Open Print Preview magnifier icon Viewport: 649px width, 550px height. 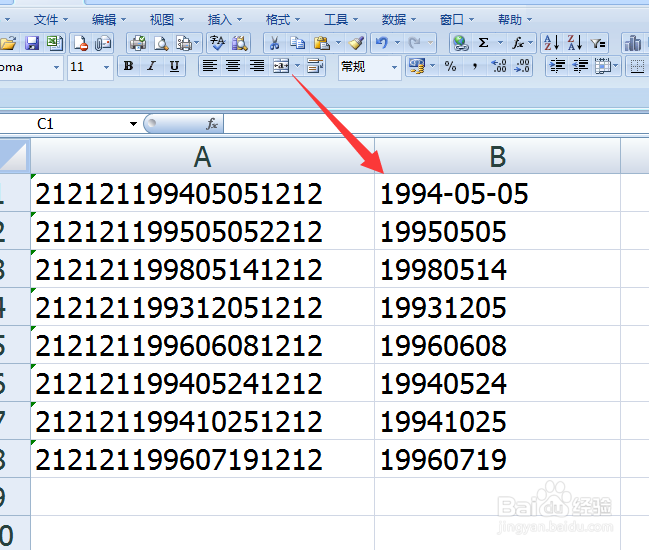161,43
